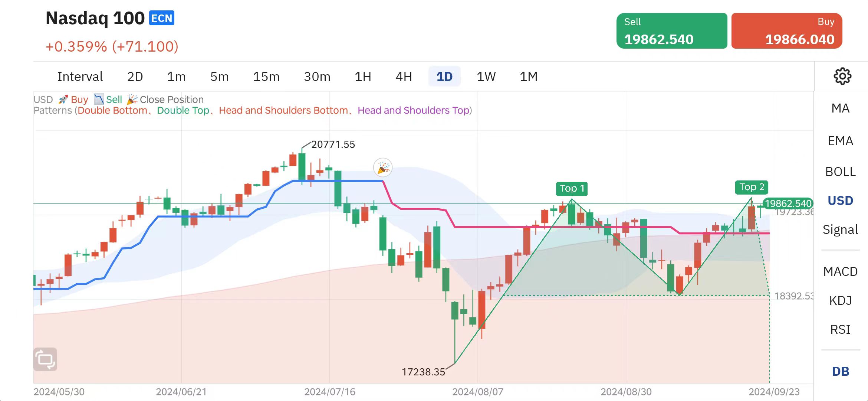Click the Top 1 pattern label
This screenshot has width=868, height=401.
tap(572, 189)
